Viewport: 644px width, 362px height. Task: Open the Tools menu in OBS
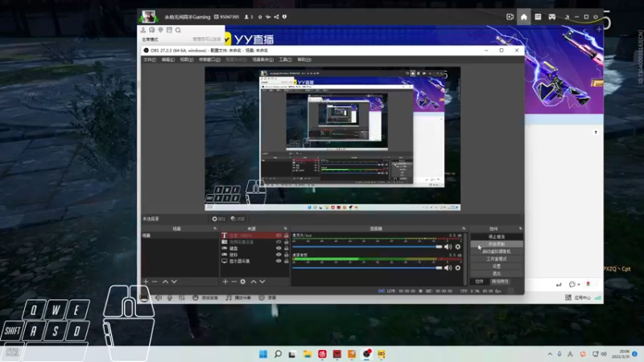[286, 60]
